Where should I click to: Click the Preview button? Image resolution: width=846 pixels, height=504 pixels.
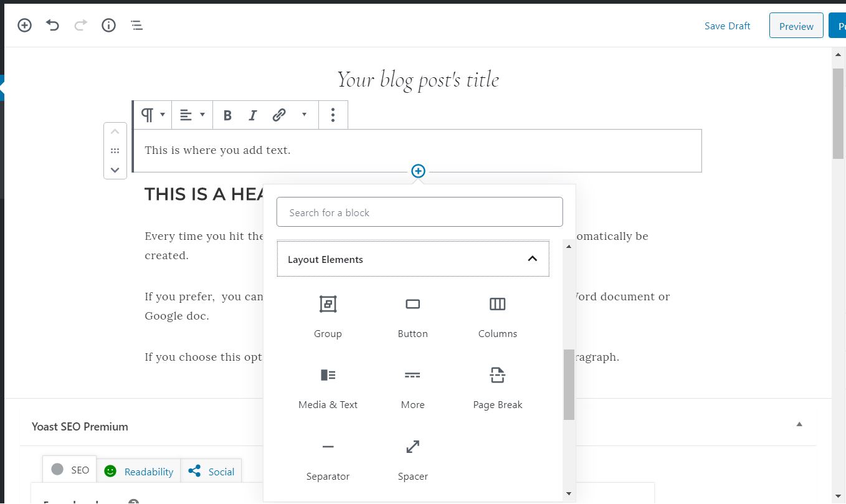(x=796, y=26)
